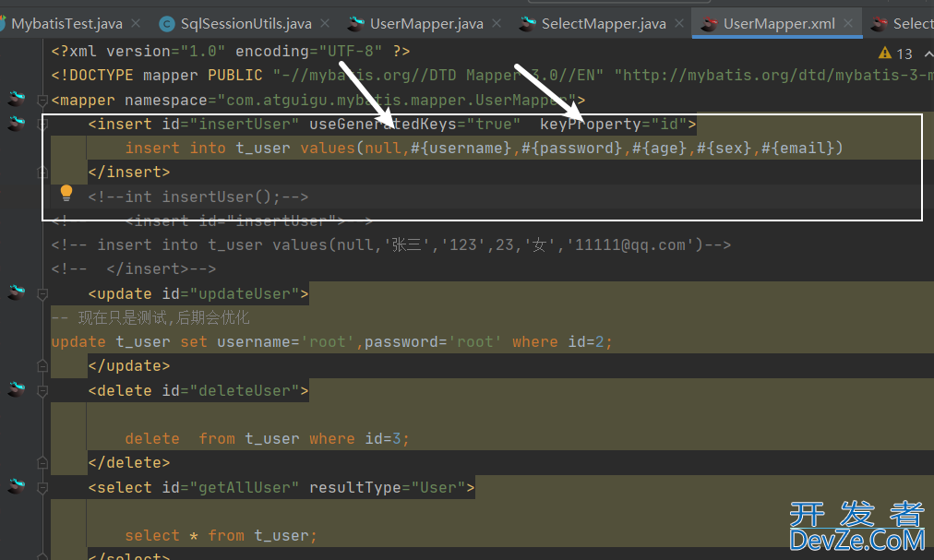Click fold marker at closing delete tag
This screenshot has width=934, height=560.
pyautogui.click(x=42, y=463)
